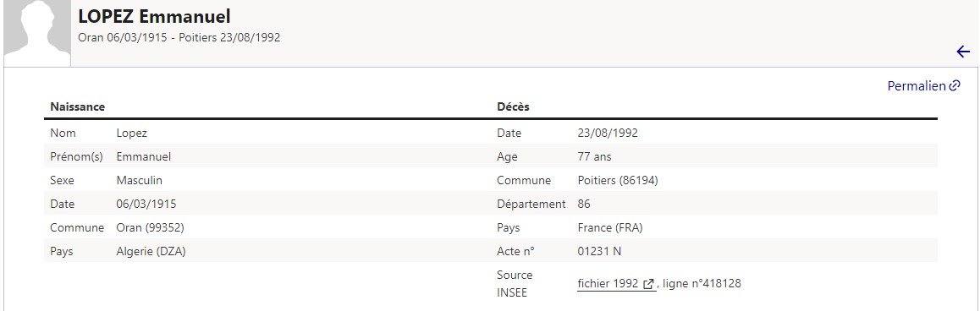The image size is (980, 311).
Task: Select the death commune value Poitiers (86194)
Action: tap(618, 181)
